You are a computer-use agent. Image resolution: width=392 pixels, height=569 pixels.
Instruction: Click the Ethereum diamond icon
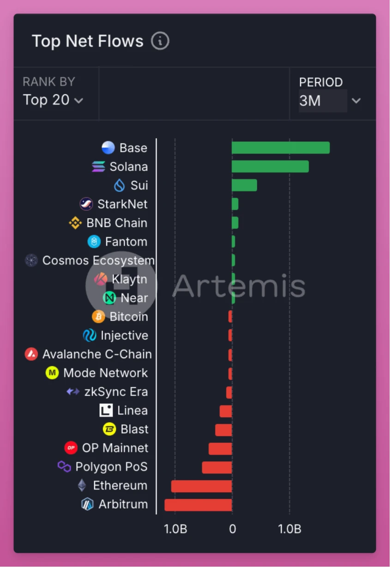tap(82, 485)
